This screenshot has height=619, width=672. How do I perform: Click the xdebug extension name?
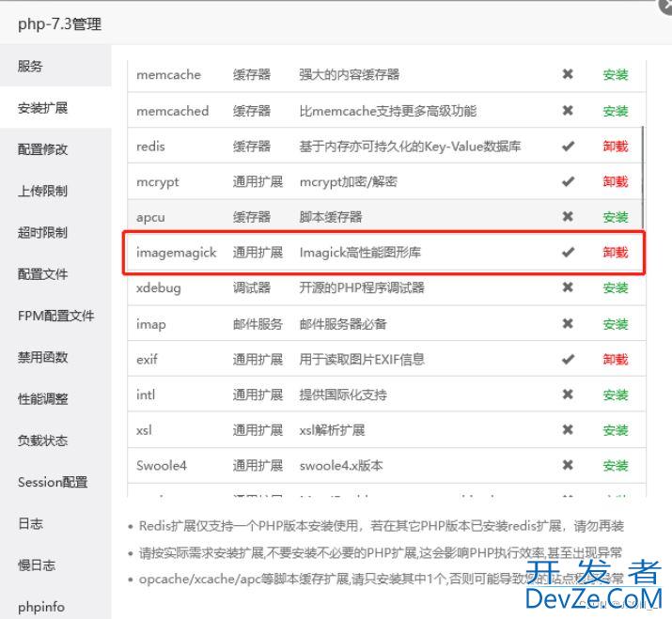tap(159, 288)
